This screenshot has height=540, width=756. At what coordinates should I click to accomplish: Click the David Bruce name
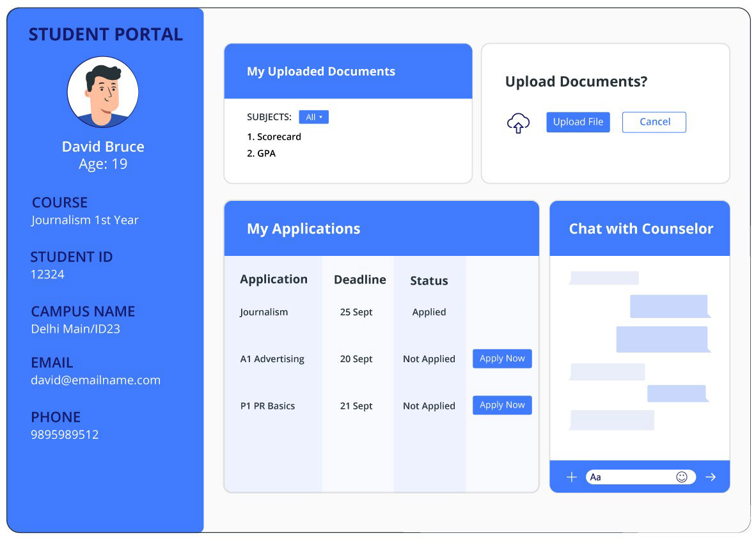pyautogui.click(x=103, y=147)
